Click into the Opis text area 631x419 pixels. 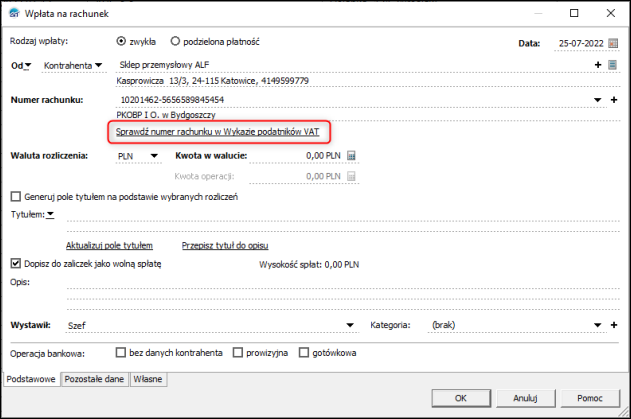343,294
